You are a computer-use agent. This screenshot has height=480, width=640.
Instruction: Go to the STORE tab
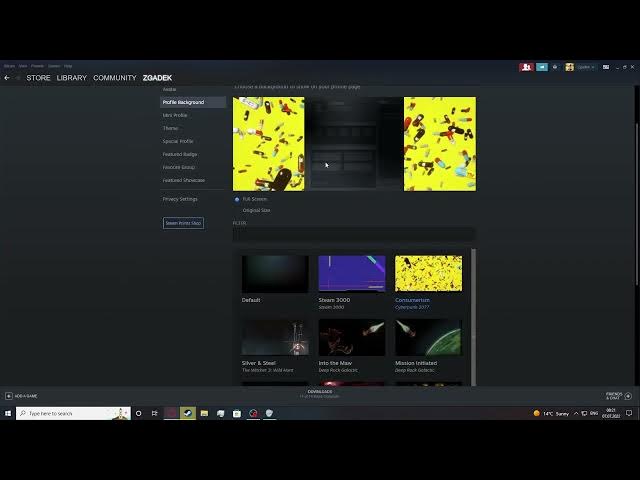click(38, 78)
